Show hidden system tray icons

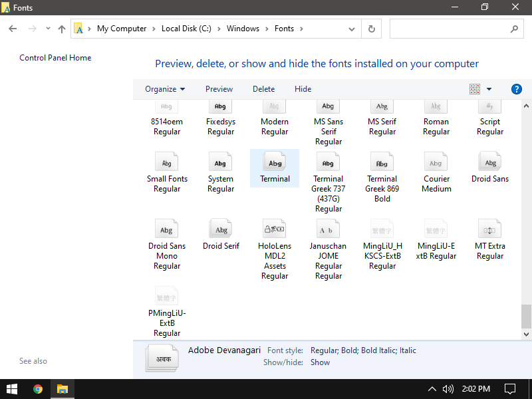(432, 389)
